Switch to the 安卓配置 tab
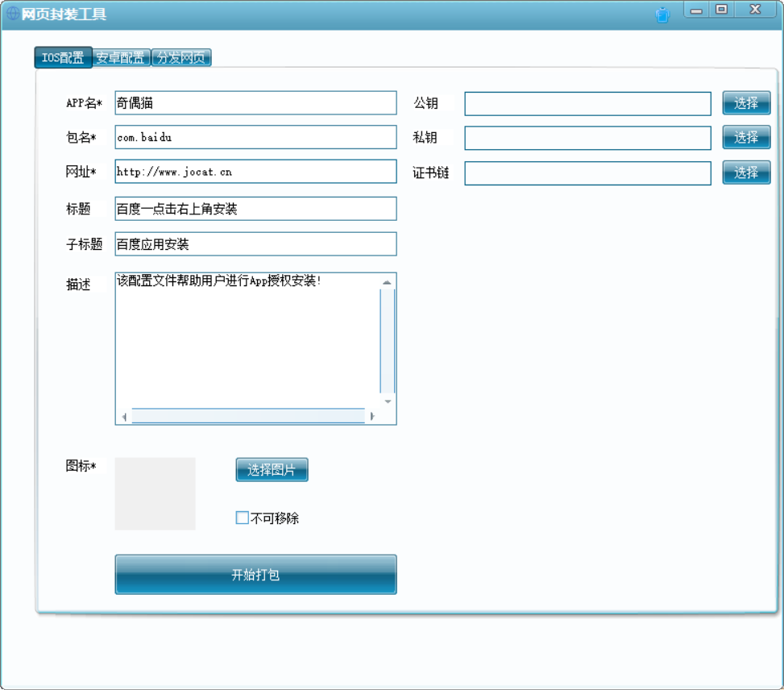 [x=121, y=57]
